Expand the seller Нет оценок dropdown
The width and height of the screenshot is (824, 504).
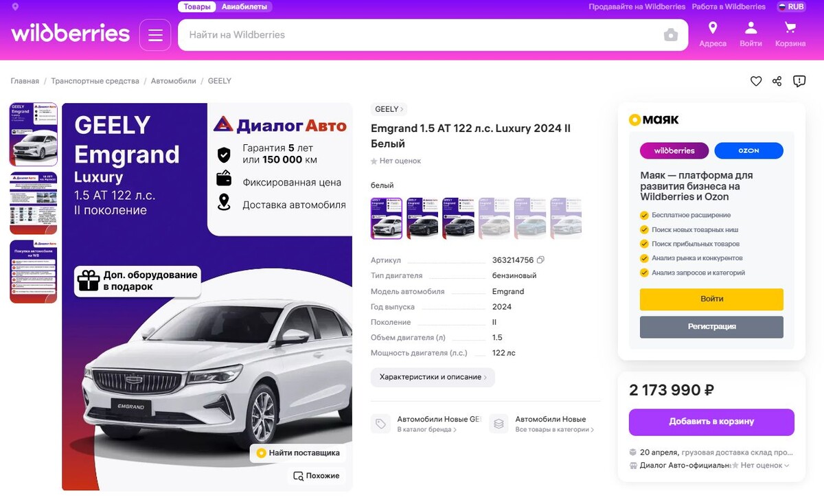click(761, 466)
